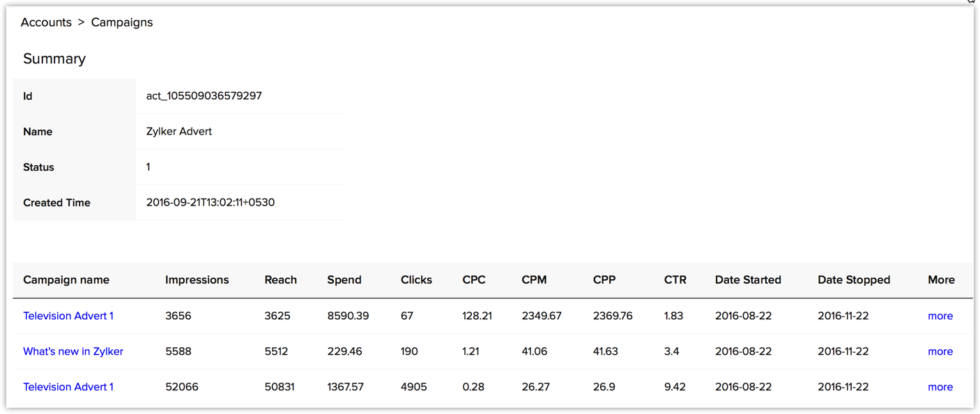Image resolution: width=980 pixels, height=414 pixels.
Task: Open Television Advert 1 with 52066 impressions
Action: click(x=68, y=387)
